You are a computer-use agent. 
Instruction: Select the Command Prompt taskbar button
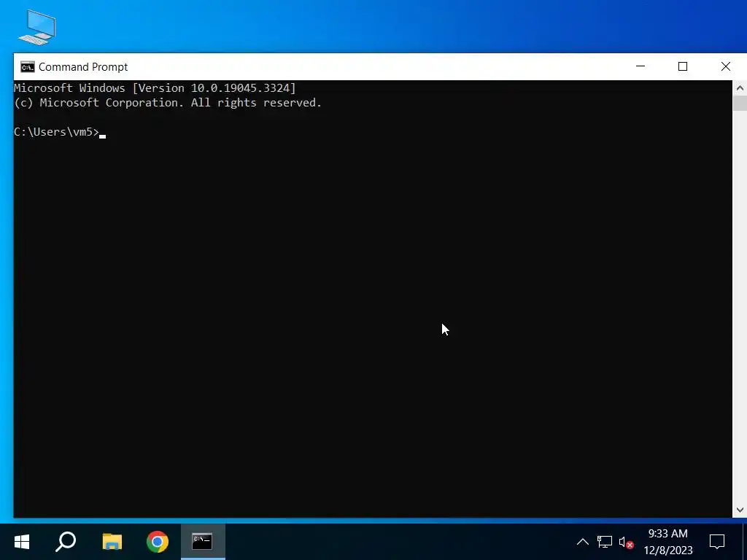tap(203, 542)
